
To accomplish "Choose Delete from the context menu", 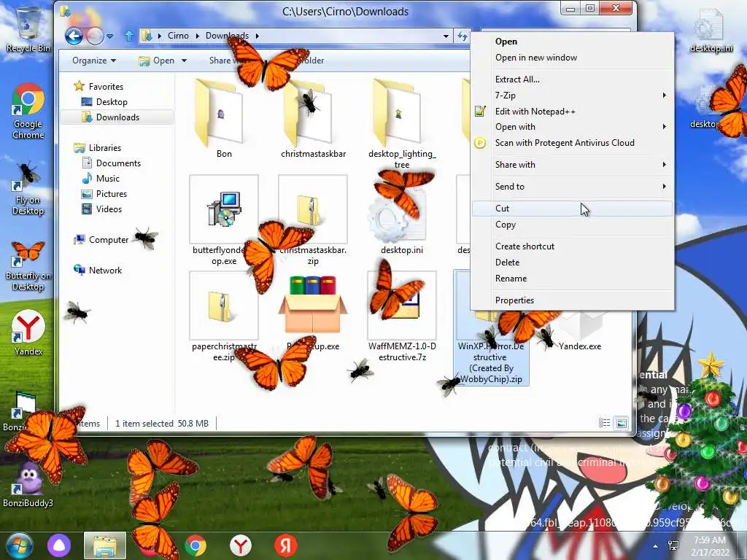I will click(573, 262).
